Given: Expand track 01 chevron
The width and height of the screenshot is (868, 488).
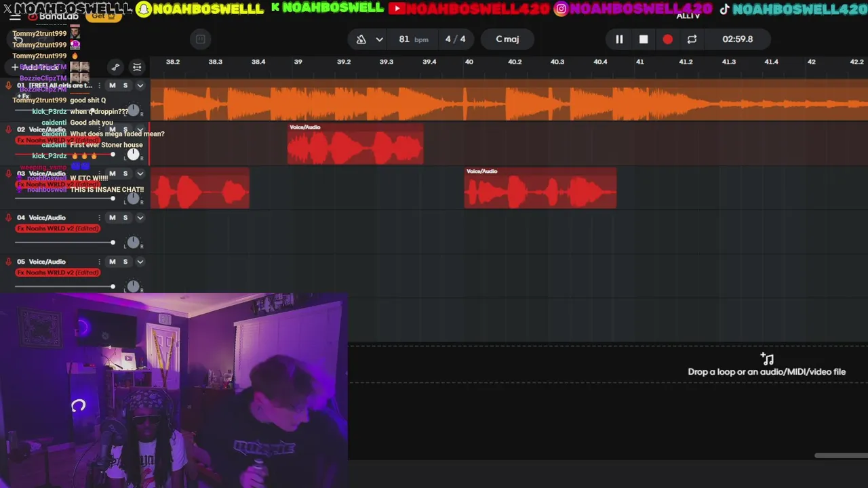Looking at the screenshot, I should [140, 85].
